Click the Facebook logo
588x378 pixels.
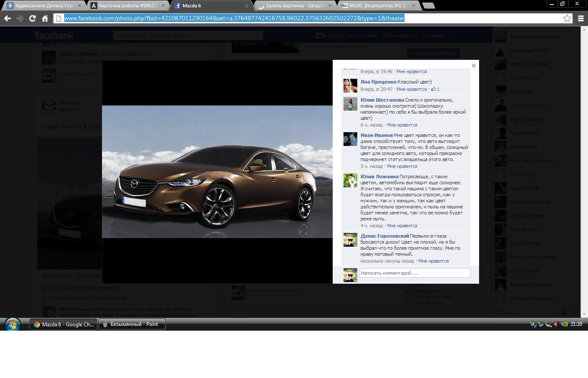pyautogui.click(x=55, y=35)
